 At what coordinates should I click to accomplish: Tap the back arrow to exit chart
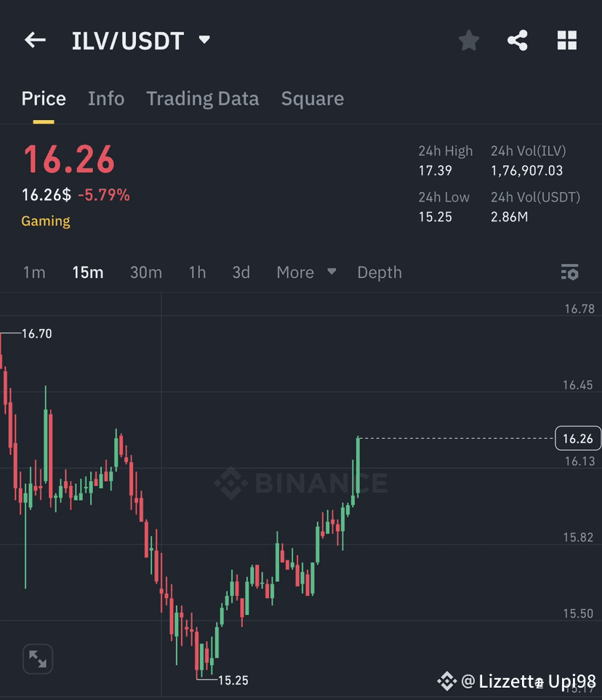pyautogui.click(x=35, y=40)
